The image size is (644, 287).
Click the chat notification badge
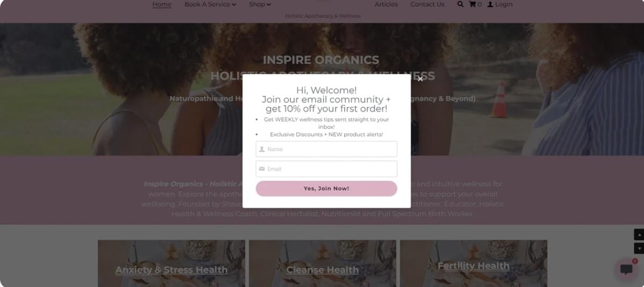[x=634, y=261]
